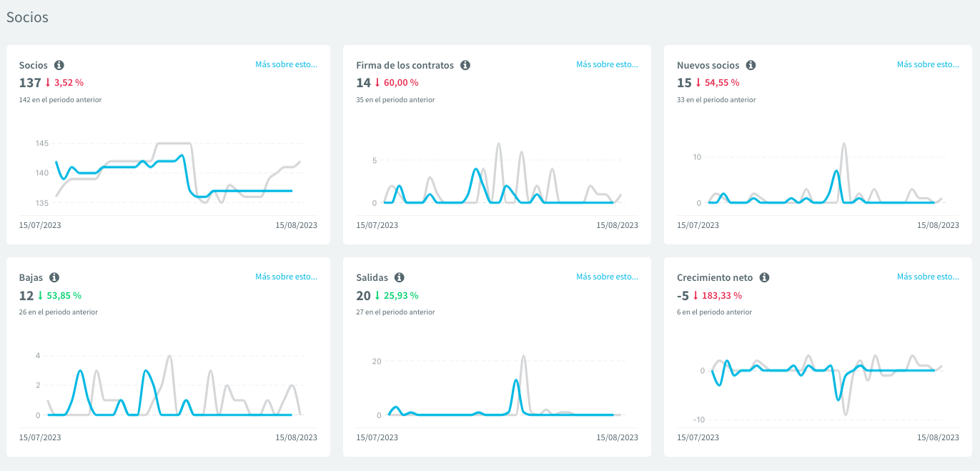Click '27 en el periodo anterior' text
Image resolution: width=980 pixels, height=471 pixels.
click(x=395, y=312)
